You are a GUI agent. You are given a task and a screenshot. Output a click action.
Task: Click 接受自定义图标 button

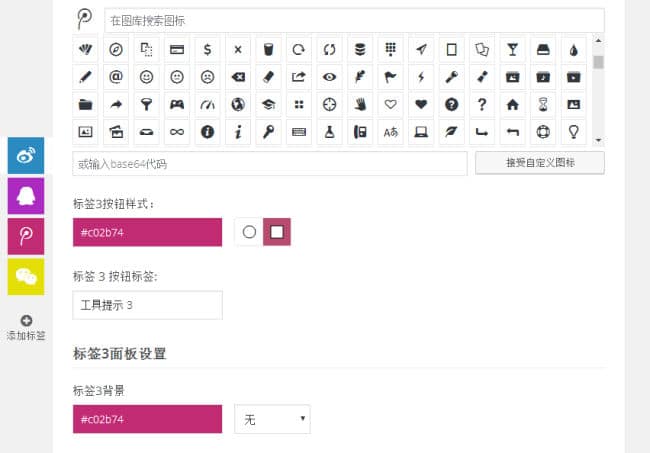[x=540, y=163]
